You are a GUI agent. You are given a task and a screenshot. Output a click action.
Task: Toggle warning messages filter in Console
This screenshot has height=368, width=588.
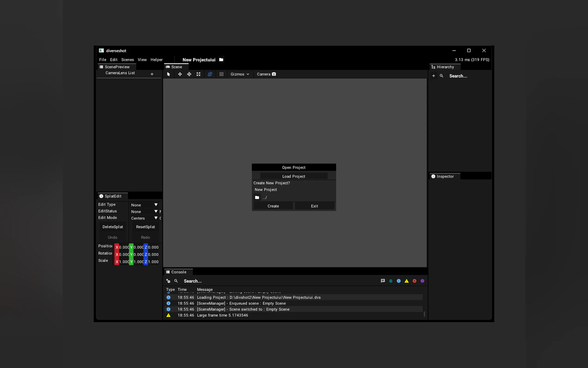coord(407,281)
